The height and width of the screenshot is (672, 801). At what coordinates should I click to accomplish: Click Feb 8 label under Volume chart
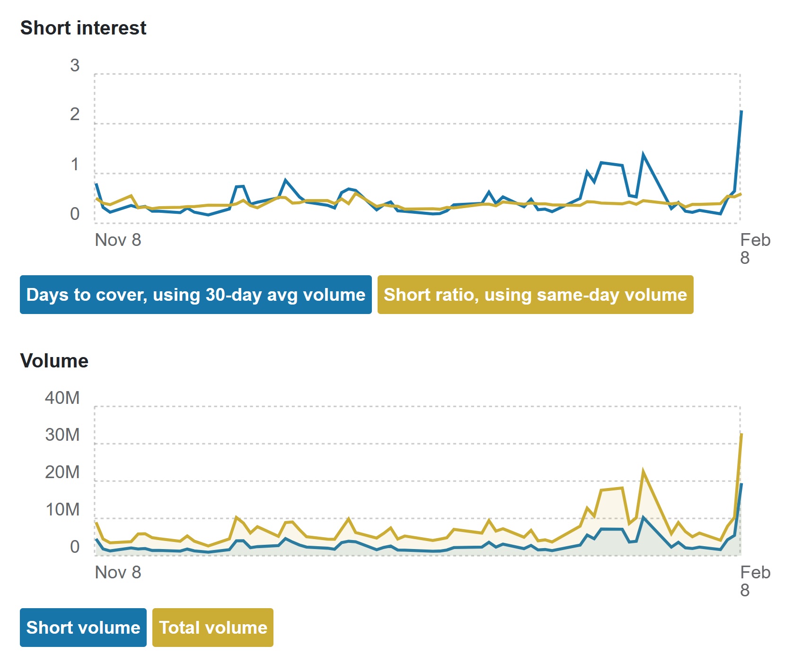tap(755, 581)
